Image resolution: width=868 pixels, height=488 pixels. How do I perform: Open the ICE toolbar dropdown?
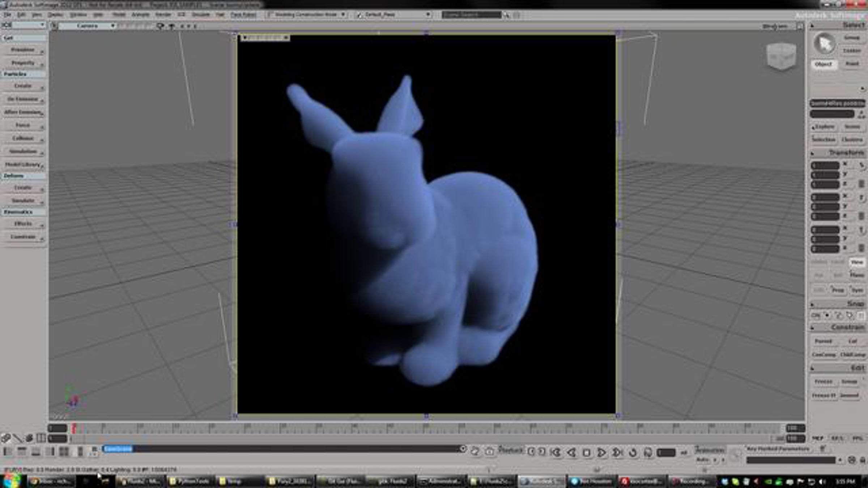pos(23,25)
